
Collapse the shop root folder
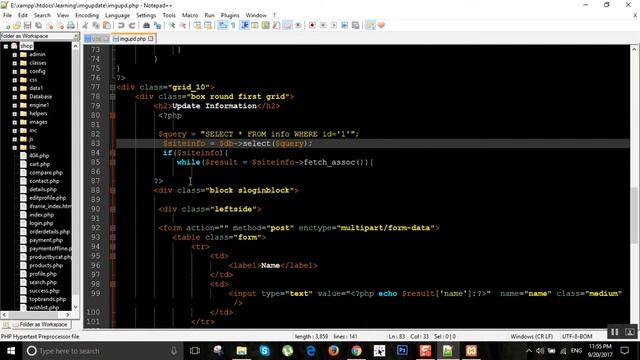(x=6, y=46)
